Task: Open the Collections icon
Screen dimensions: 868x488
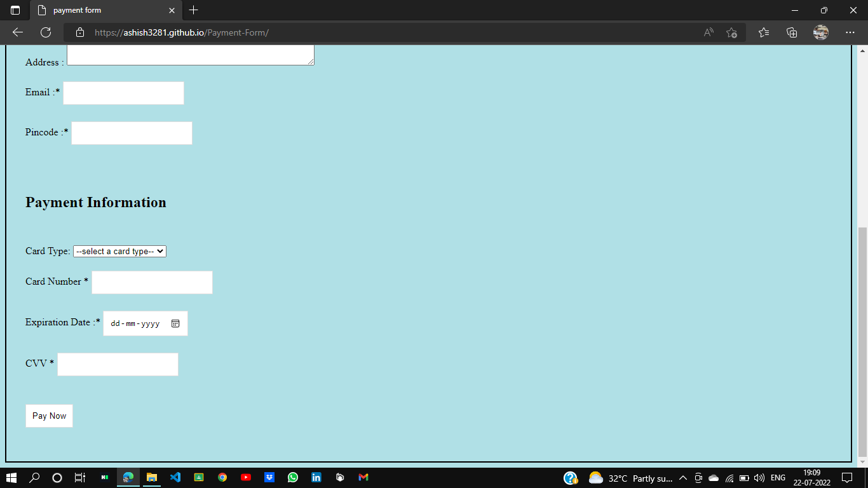Action: click(x=792, y=32)
